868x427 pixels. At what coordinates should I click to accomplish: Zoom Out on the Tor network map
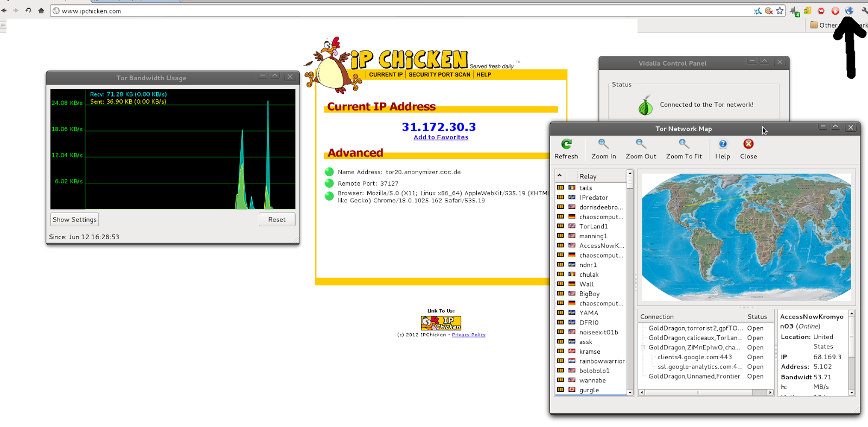pos(641,149)
